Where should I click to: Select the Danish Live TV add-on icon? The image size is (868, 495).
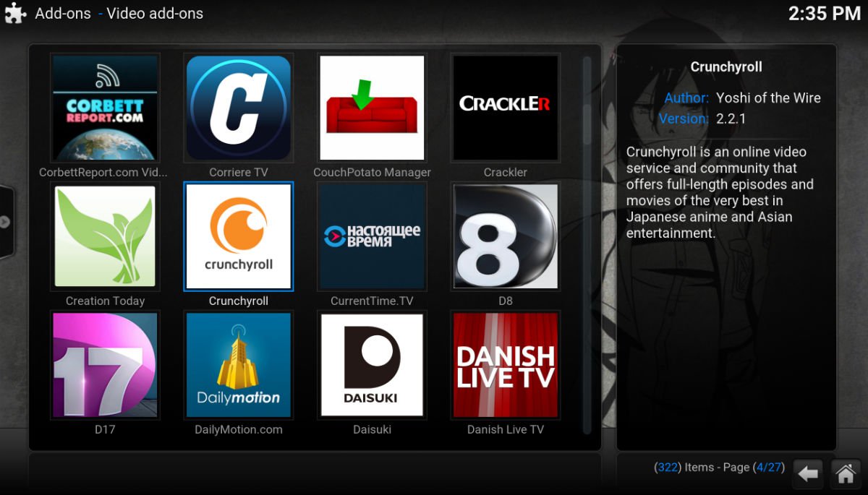click(x=505, y=365)
